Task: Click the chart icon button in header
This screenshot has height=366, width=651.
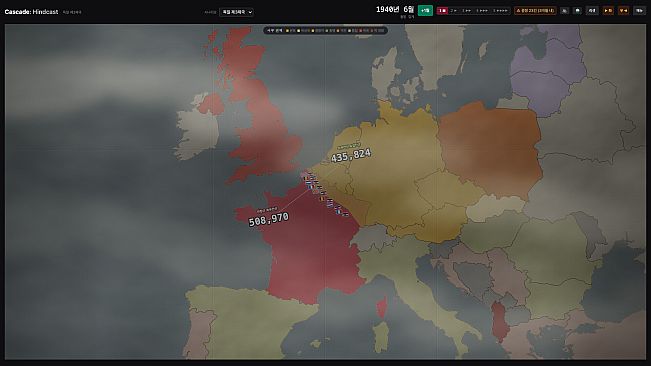Action: coord(564,10)
